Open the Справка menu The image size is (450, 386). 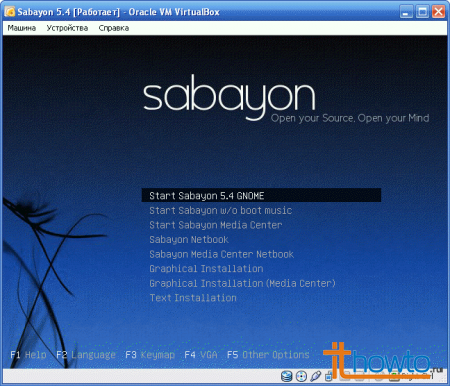click(x=114, y=28)
